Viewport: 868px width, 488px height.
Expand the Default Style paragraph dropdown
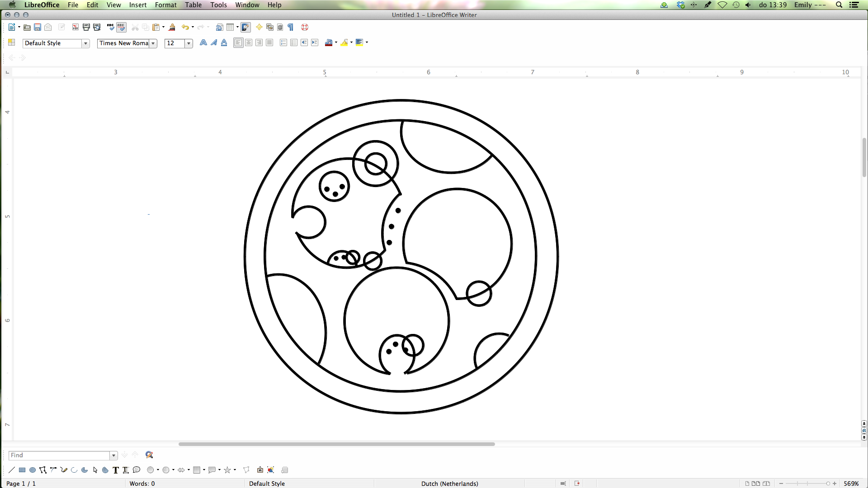tap(85, 43)
